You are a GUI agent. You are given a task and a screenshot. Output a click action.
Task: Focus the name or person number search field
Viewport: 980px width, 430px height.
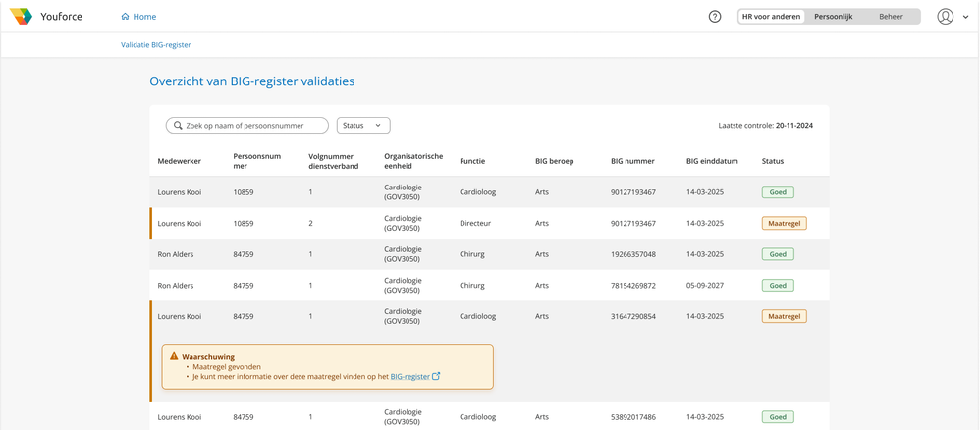254,126
